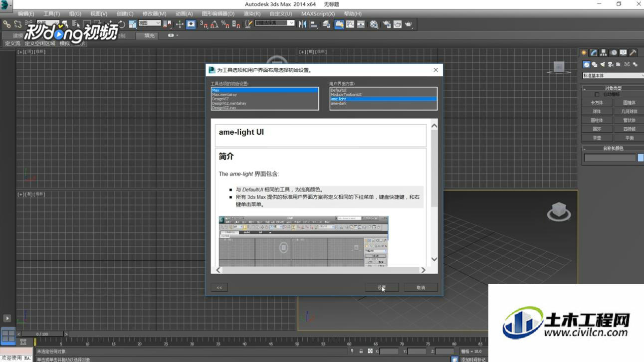The width and height of the screenshot is (644, 362).
Task: Create a 长方体 primitive
Action: [597, 103]
